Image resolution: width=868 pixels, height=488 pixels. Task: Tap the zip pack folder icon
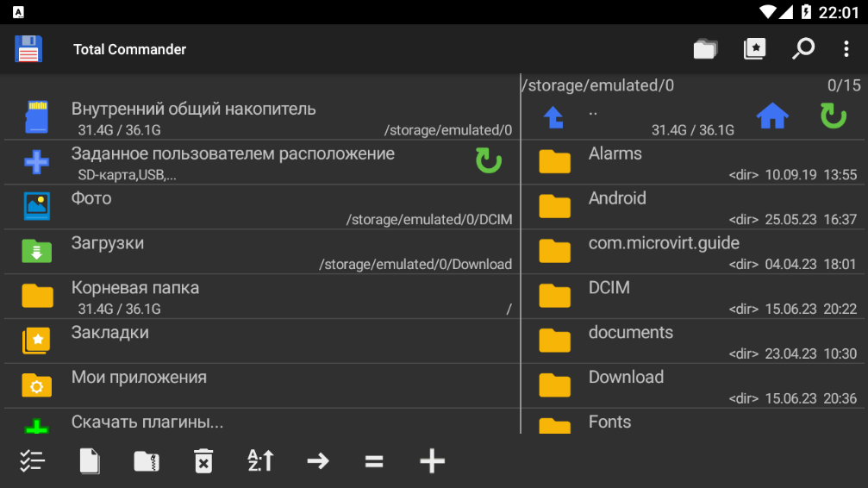147,461
